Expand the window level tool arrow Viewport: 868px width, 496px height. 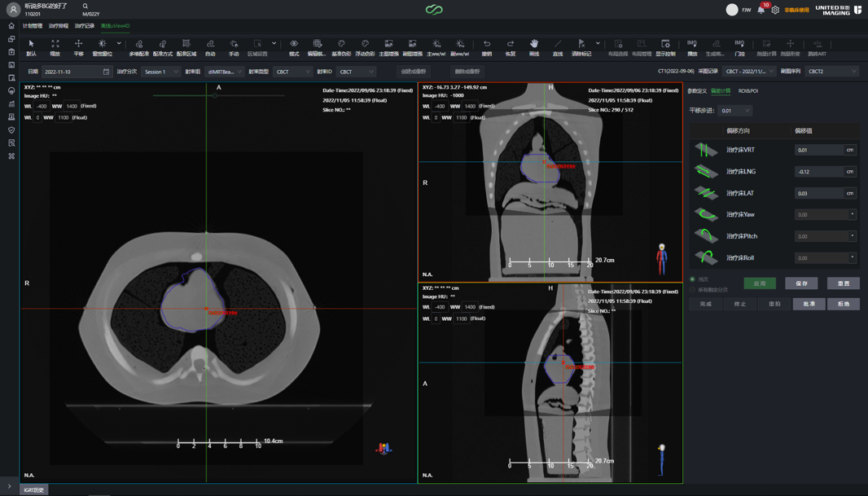click(118, 43)
